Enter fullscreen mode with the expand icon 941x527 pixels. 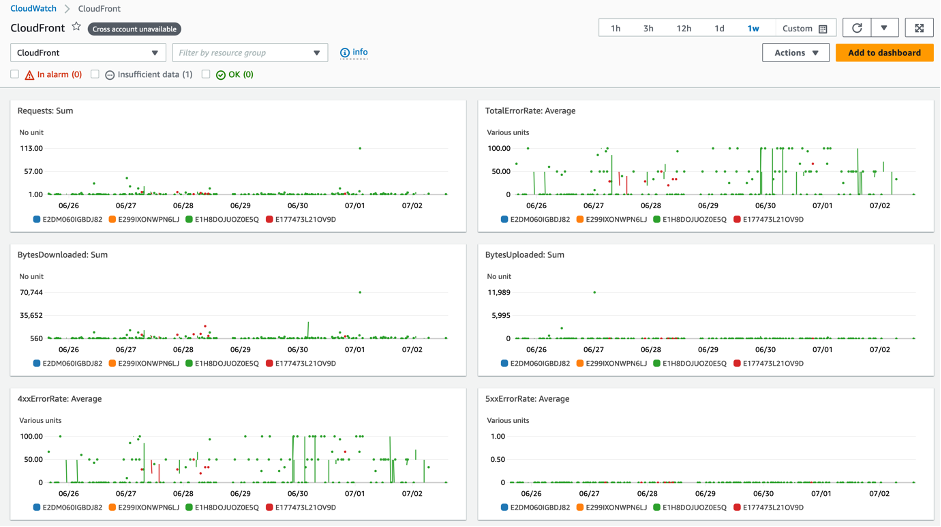coord(919,28)
